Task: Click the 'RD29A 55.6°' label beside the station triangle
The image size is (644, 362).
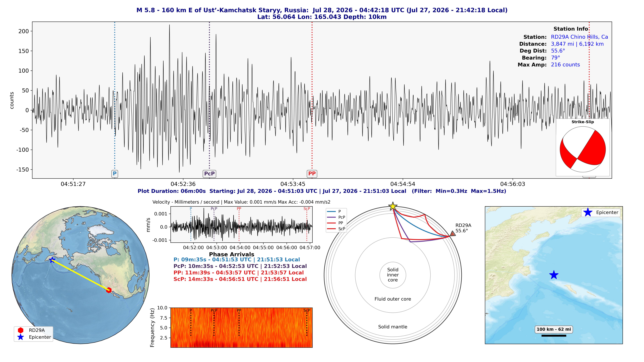Action: pos(463,228)
